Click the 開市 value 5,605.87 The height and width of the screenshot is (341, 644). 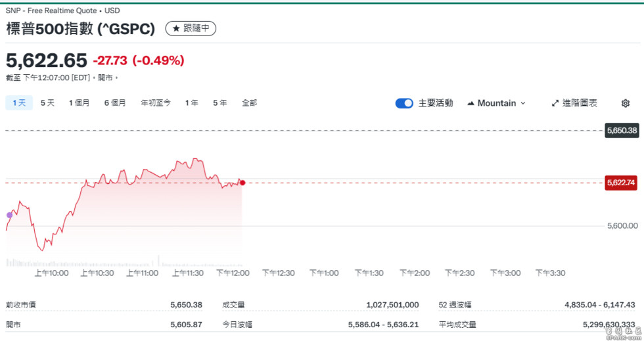pos(187,325)
